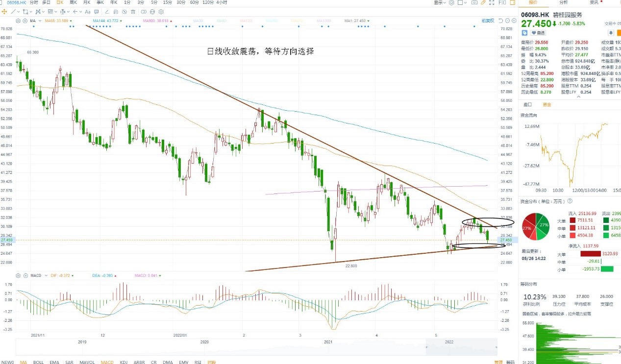Toggle the DEA line visibility
The width and height of the screenshot is (621, 364).
click(x=104, y=275)
